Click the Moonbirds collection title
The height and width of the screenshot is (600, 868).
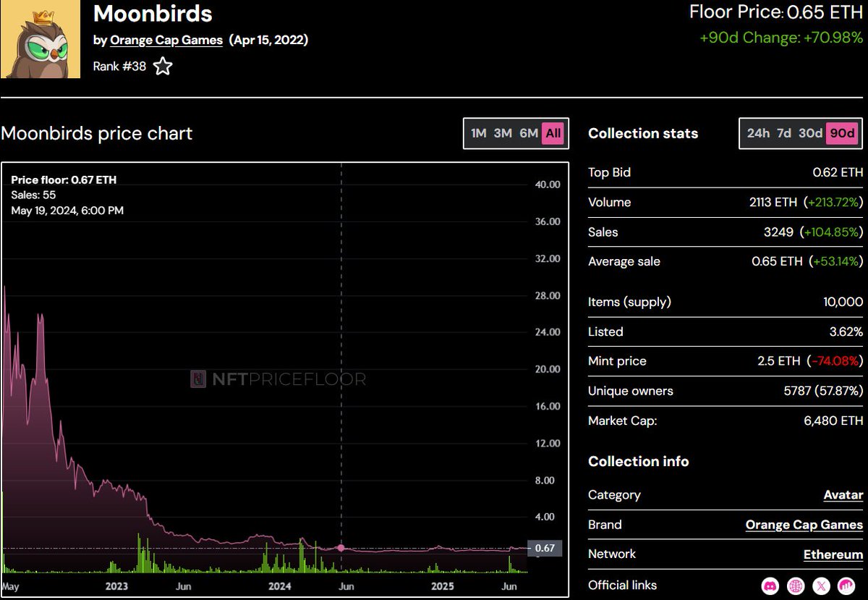coord(153,14)
